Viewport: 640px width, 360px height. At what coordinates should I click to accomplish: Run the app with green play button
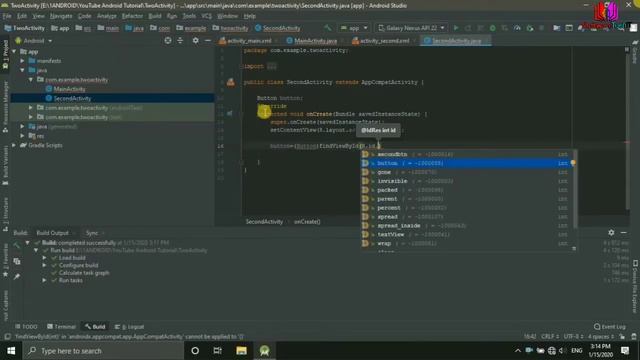click(x=456, y=28)
